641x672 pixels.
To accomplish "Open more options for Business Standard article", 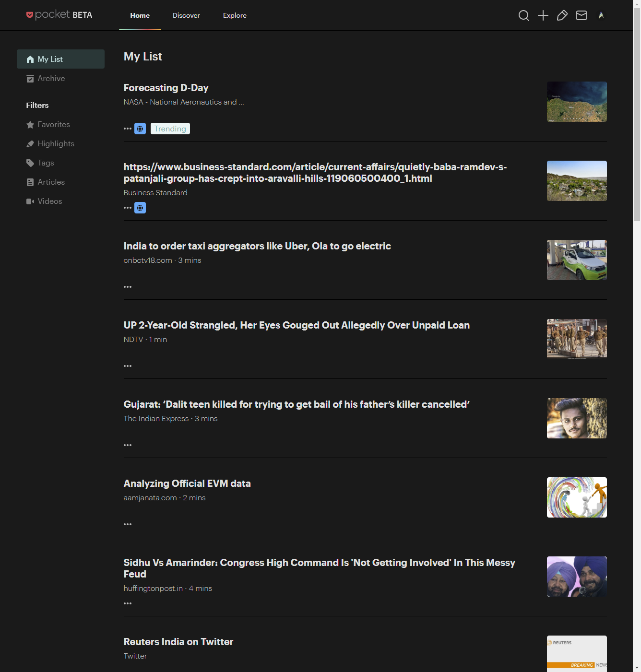I will (x=128, y=208).
